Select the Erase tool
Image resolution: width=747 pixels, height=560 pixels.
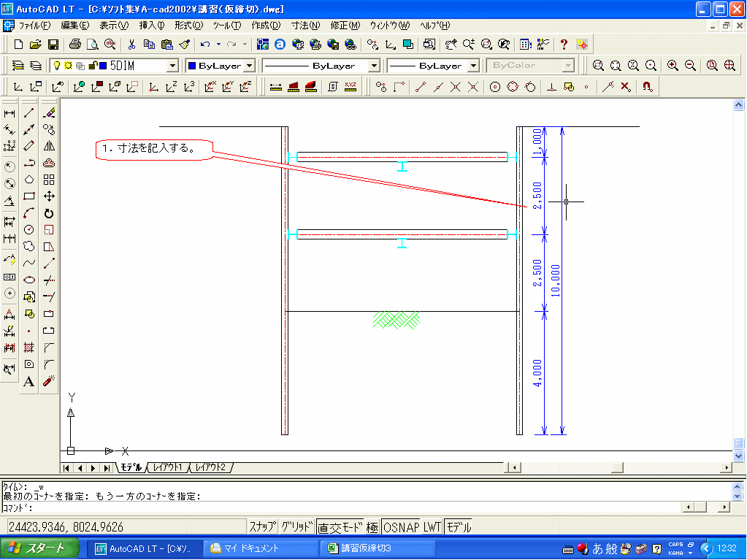pyautogui.click(x=49, y=113)
